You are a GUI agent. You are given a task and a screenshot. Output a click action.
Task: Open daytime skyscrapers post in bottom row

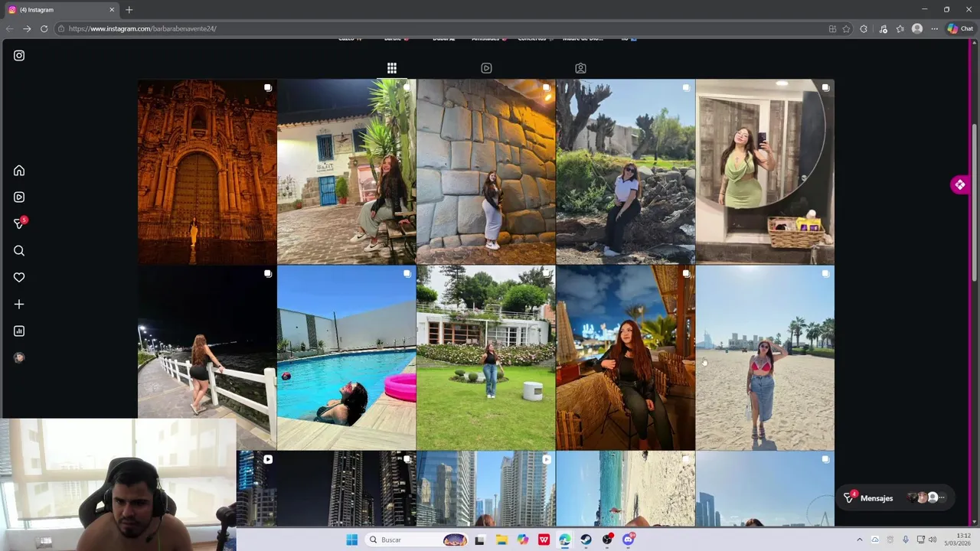(x=485, y=488)
